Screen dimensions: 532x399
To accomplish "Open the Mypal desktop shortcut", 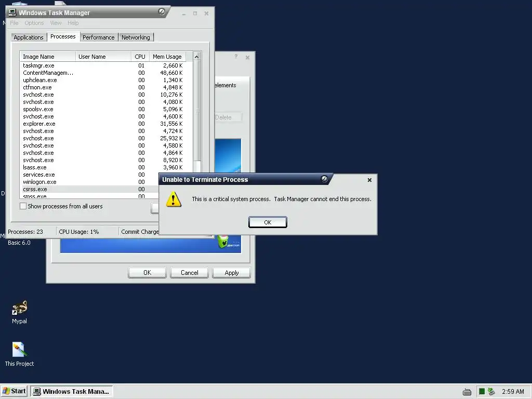I will point(19,312).
